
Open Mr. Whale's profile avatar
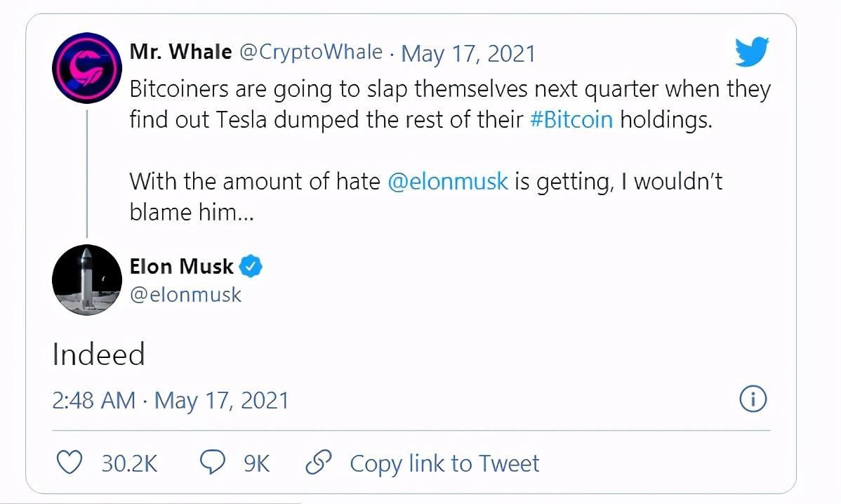click(87, 68)
